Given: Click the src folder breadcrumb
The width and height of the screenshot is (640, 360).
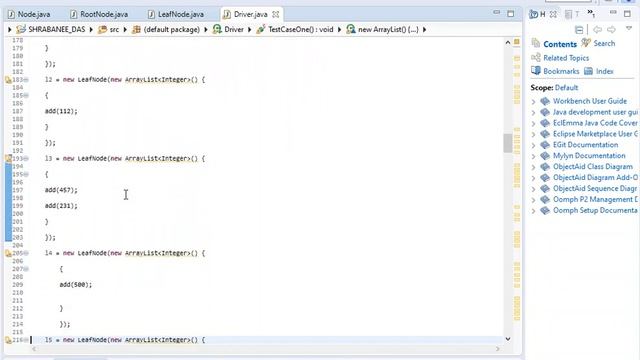Looking at the screenshot, I should [109, 29].
